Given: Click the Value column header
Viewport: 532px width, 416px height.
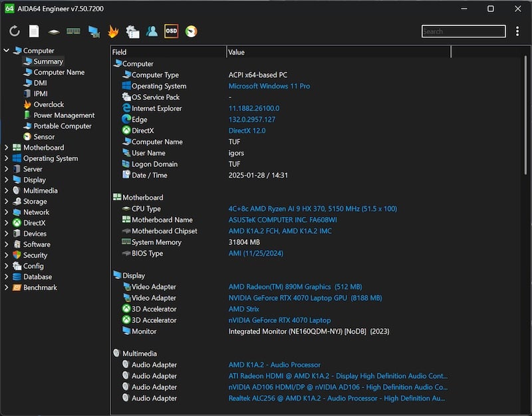Looking at the screenshot, I should click(x=338, y=52).
